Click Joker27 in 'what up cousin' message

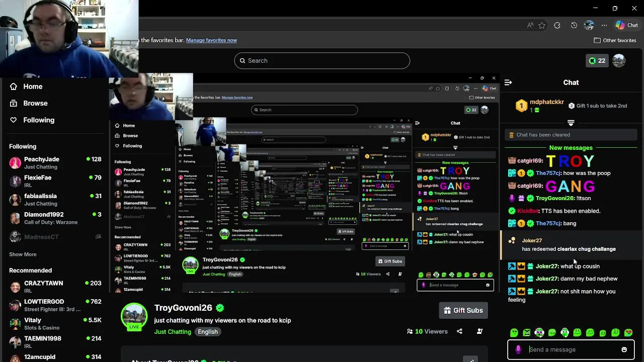(547, 266)
